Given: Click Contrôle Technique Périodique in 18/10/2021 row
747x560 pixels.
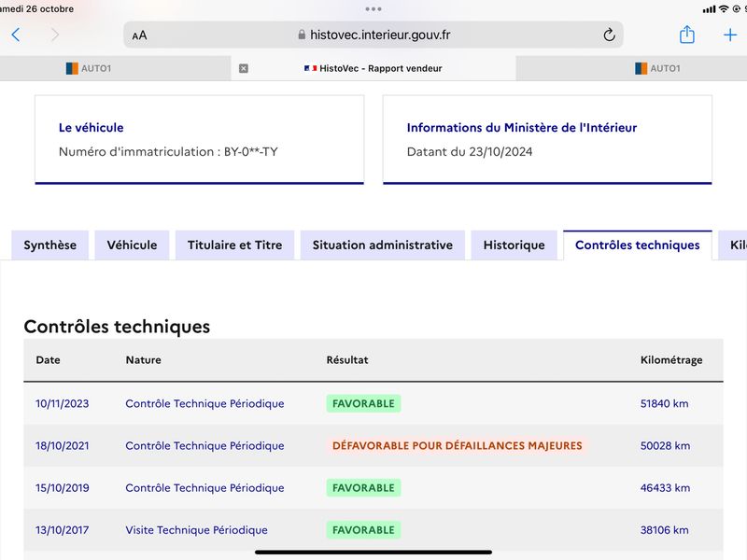Looking at the screenshot, I should [x=204, y=446].
